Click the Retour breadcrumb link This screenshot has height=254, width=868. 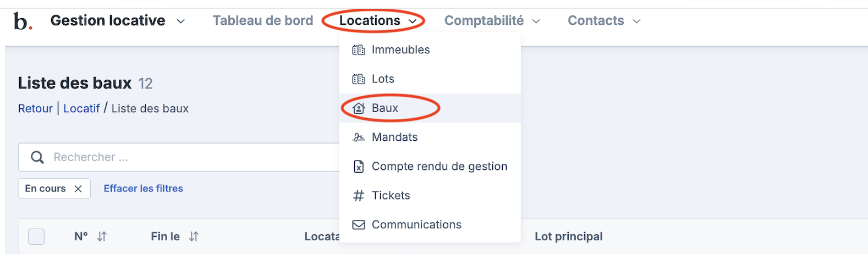coord(35,108)
